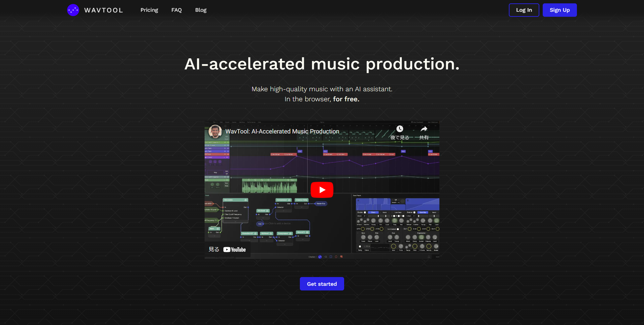Click the channel avatar on the video
Screen dimensions: 644x325
coord(215,131)
